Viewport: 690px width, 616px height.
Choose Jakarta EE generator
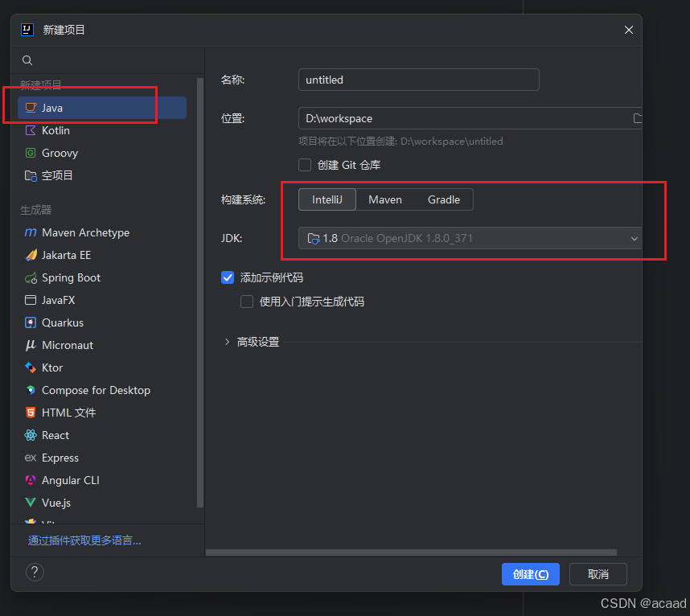click(x=102, y=255)
